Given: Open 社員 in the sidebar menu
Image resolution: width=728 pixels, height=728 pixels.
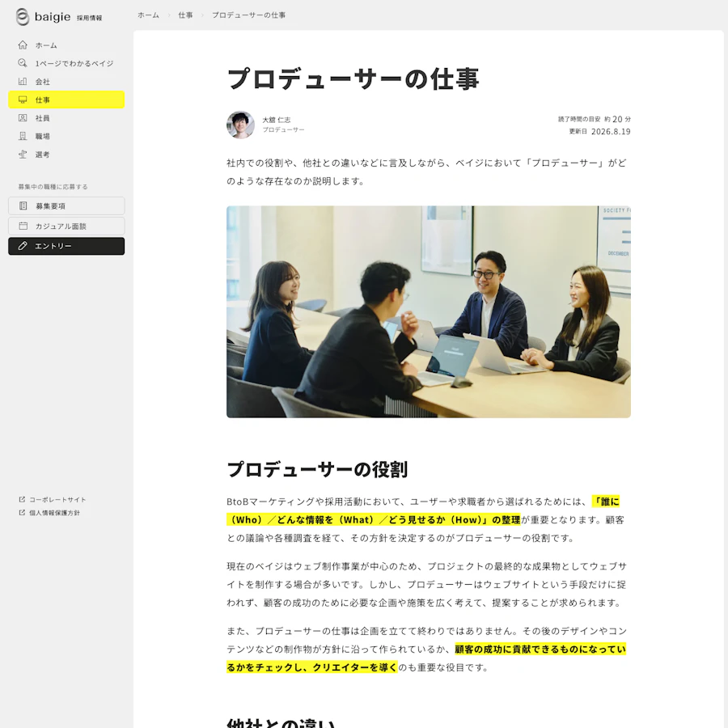Looking at the screenshot, I should [66, 118].
